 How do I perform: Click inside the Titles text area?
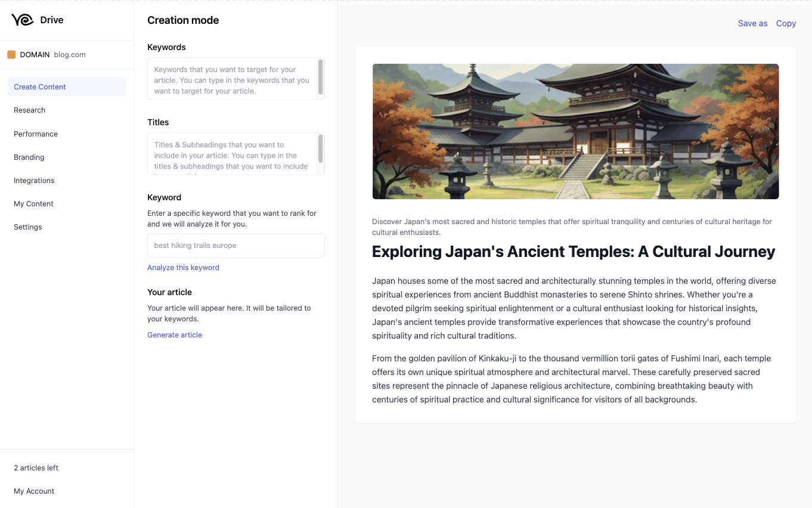click(233, 154)
